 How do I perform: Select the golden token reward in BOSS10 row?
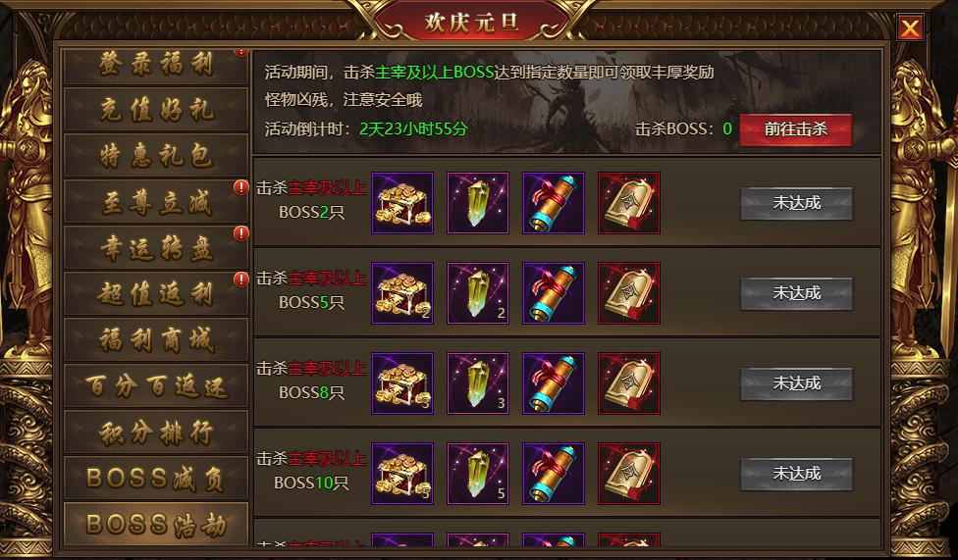point(629,474)
